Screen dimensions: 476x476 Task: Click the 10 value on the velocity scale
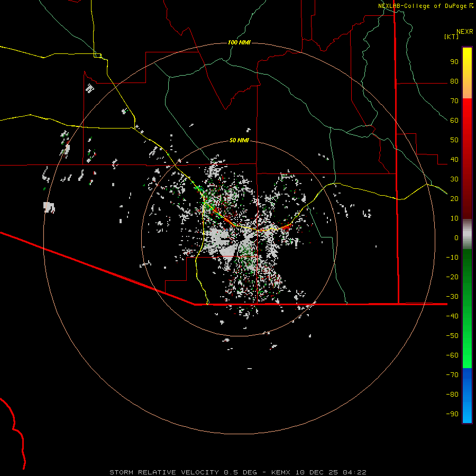(x=454, y=218)
